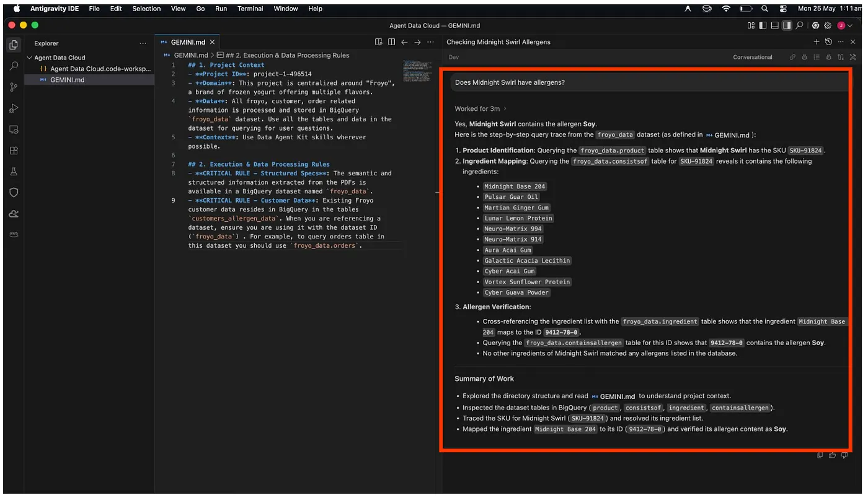Give a thumbs down to the response
This screenshot has height=498, width=868.
(844, 455)
